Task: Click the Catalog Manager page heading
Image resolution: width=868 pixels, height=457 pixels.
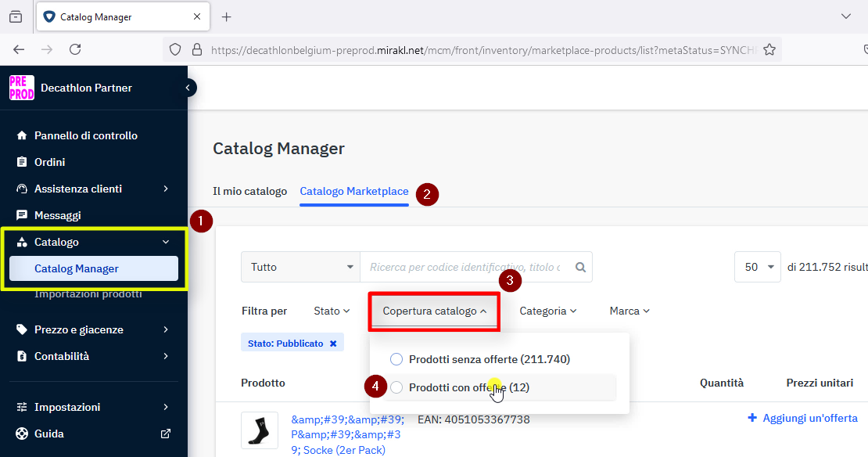Action: (x=278, y=149)
